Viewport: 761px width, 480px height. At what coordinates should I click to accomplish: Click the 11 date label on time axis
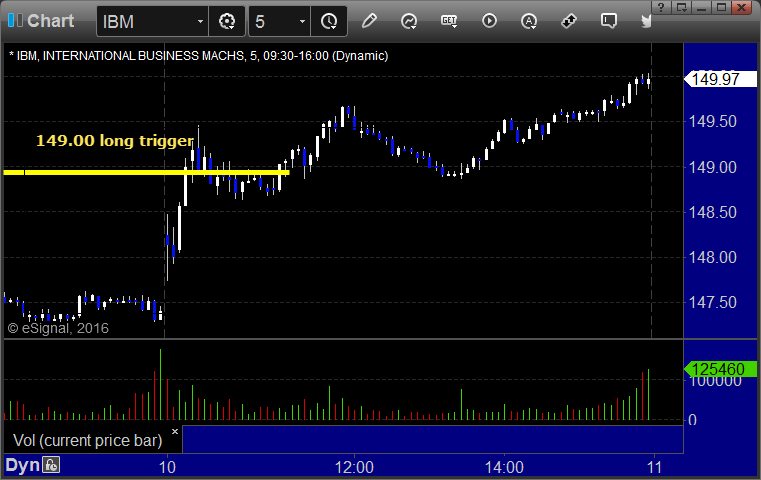coord(654,467)
